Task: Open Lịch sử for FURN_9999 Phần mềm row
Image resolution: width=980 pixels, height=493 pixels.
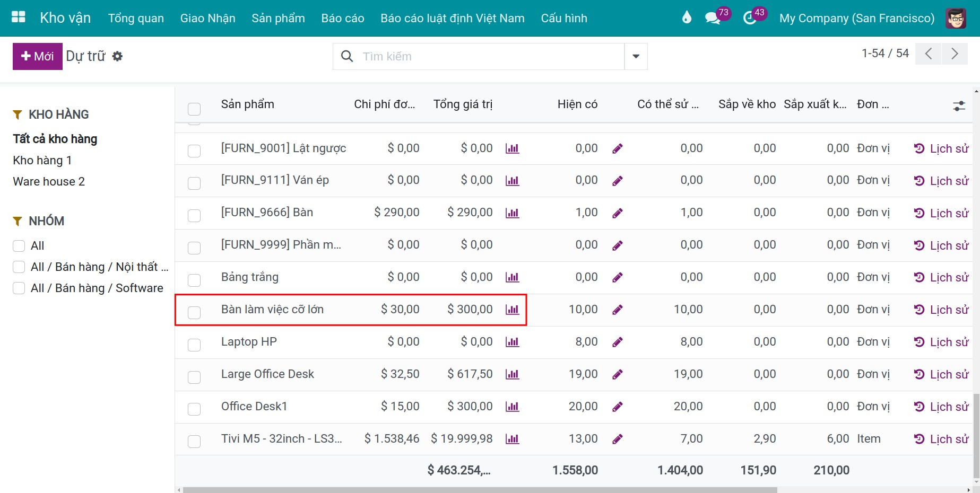Action: tap(941, 245)
